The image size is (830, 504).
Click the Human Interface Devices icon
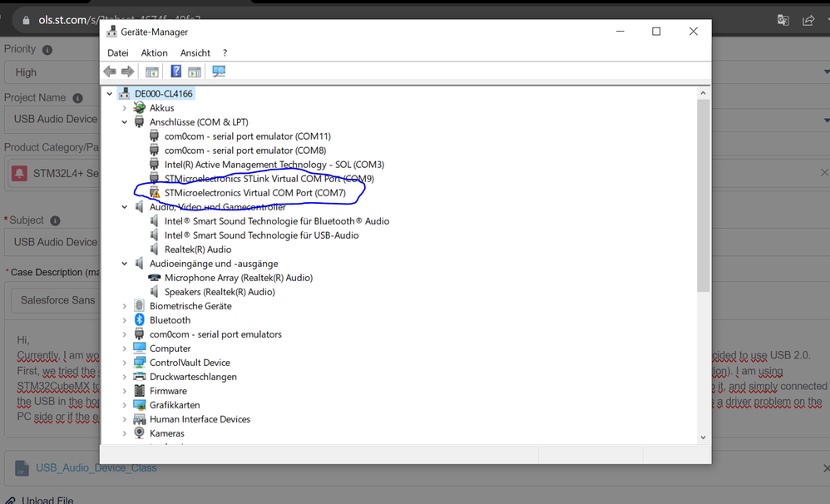139,419
